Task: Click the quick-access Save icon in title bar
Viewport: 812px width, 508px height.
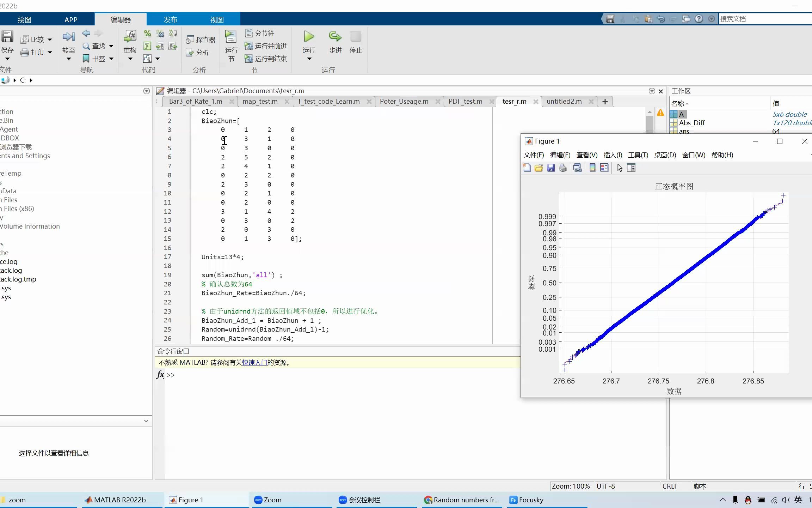Action: click(610, 19)
